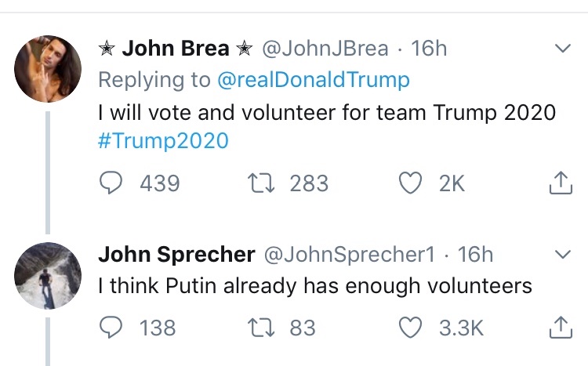Open the John Sprecher display name
The height and width of the screenshot is (366, 588).
coord(176,255)
